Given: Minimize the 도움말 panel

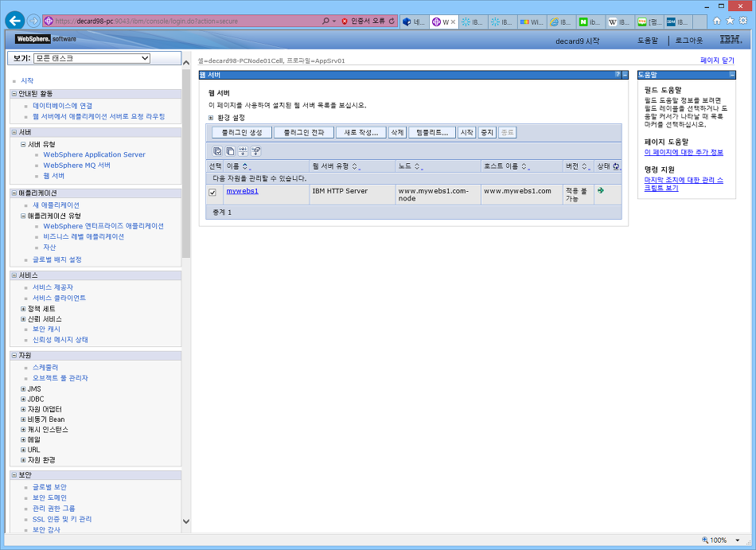Looking at the screenshot, I should point(732,75).
